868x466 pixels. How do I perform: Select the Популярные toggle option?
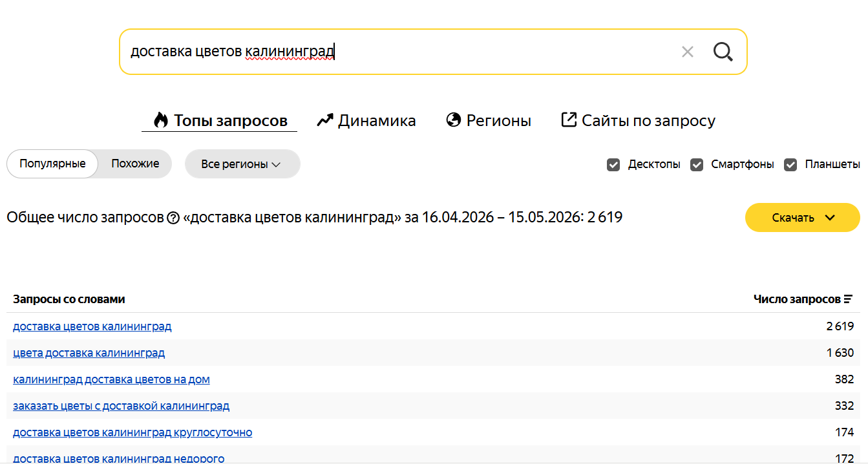tap(52, 164)
